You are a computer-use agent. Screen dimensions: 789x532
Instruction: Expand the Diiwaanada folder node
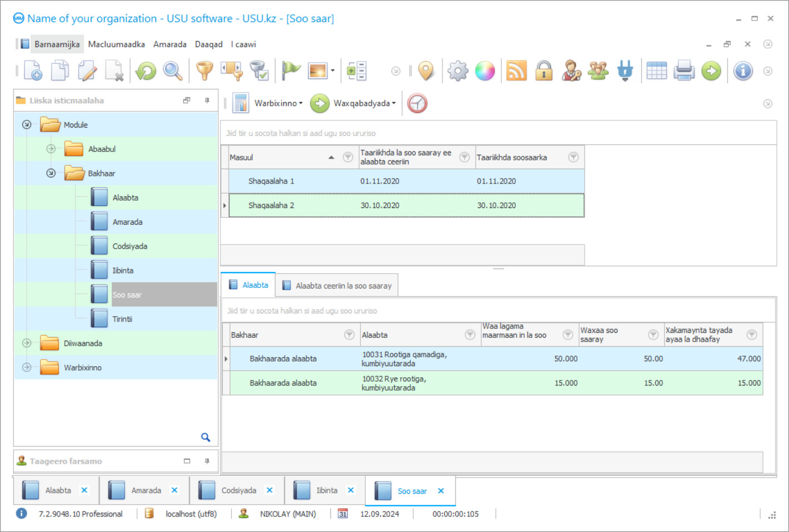27,343
